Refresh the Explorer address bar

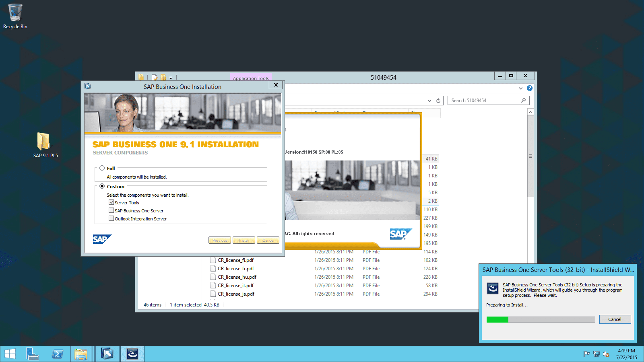(438, 101)
